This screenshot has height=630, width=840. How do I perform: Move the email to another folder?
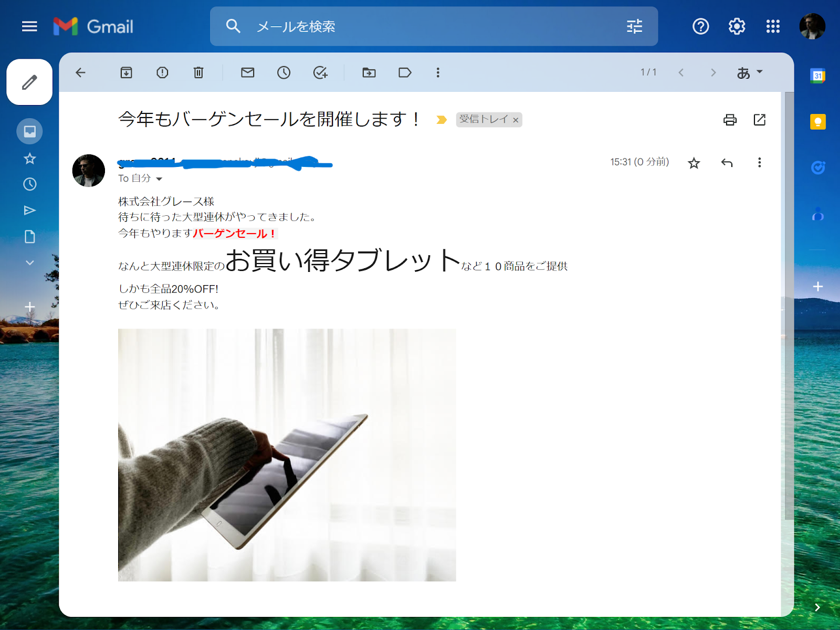point(369,73)
